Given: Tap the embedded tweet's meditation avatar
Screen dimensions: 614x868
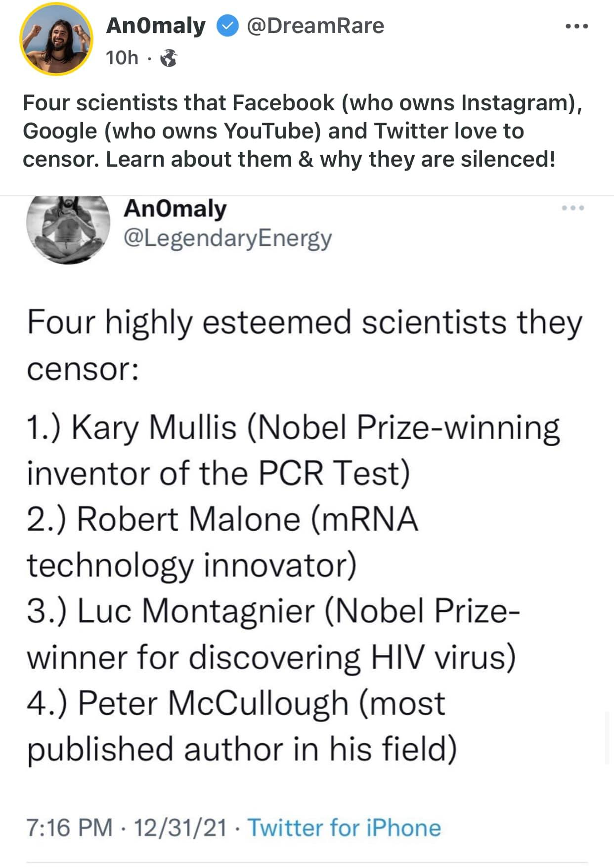Looking at the screenshot, I should click(68, 228).
